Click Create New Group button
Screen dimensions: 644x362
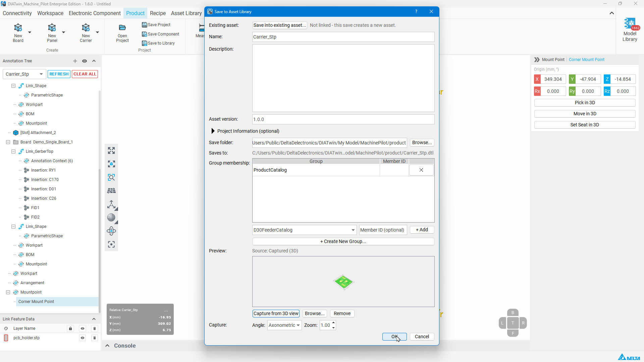coord(343,241)
